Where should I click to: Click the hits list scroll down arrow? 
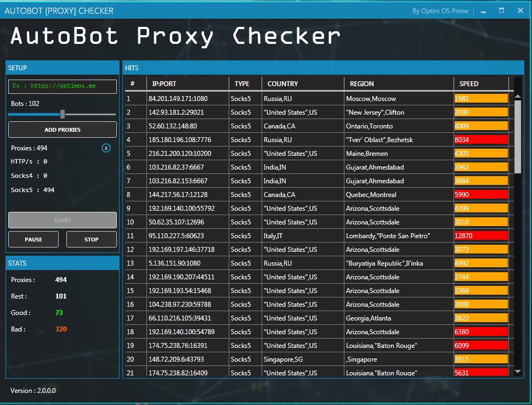(x=518, y=372)
